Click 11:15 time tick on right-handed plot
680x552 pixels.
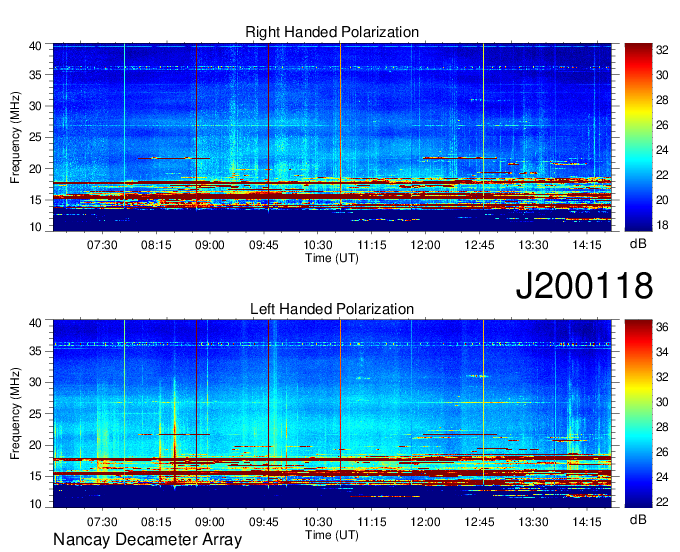372,245
